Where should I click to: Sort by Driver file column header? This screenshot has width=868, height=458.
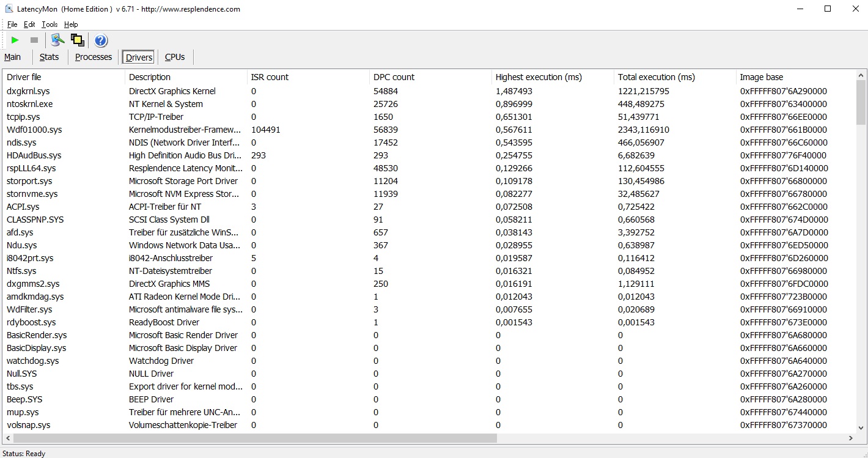(64, 77)
